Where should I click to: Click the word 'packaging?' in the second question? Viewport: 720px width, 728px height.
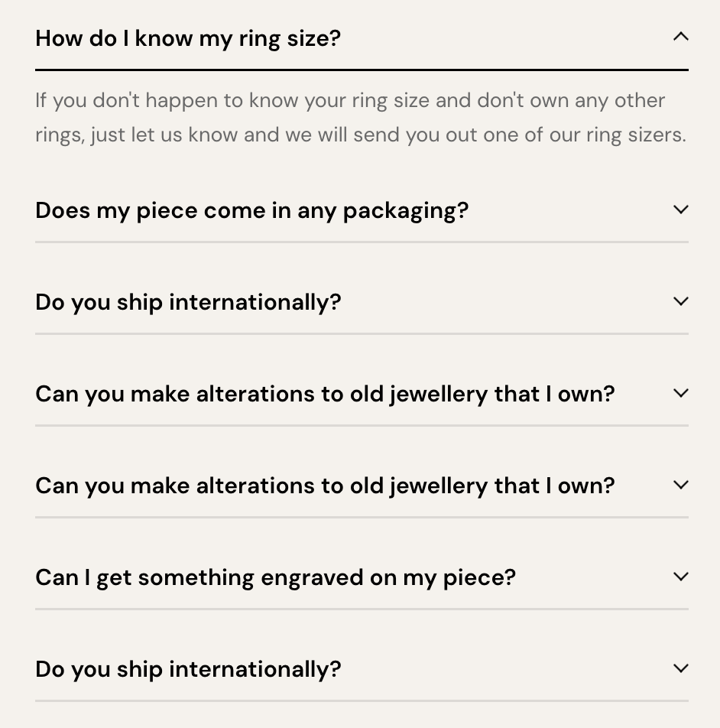405,211
